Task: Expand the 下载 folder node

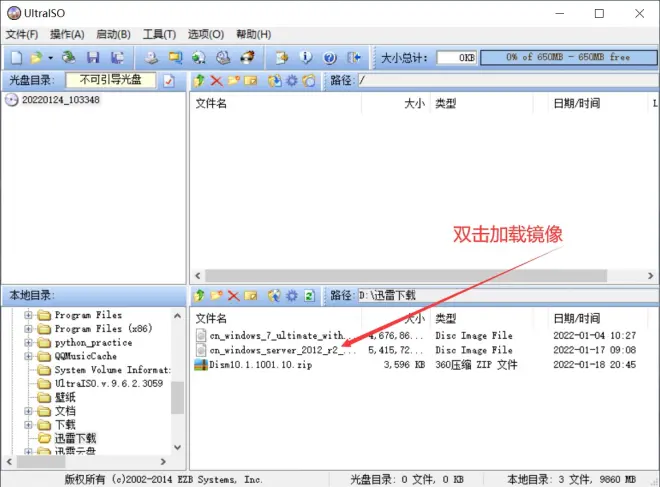Action: 28,425
